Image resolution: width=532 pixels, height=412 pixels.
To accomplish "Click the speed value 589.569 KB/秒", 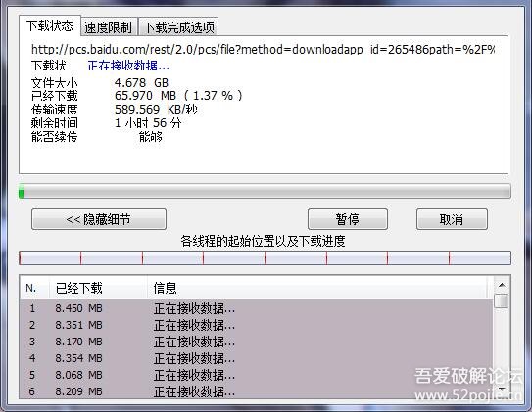I will [x=156, y=109].
